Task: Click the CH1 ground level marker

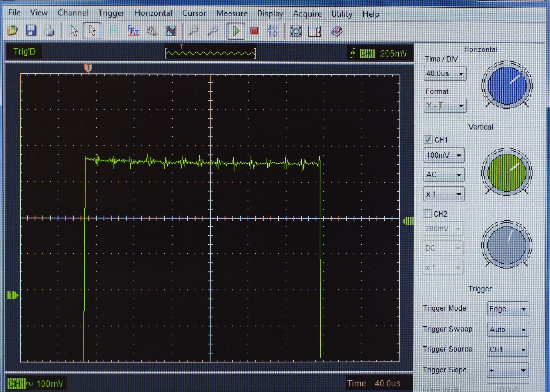Action: [12, 295]
